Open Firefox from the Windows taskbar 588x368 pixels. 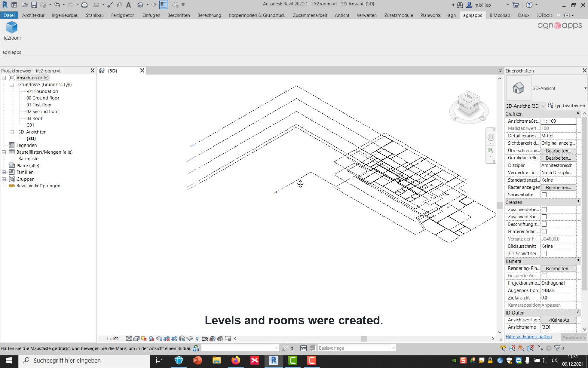[235, 361]
